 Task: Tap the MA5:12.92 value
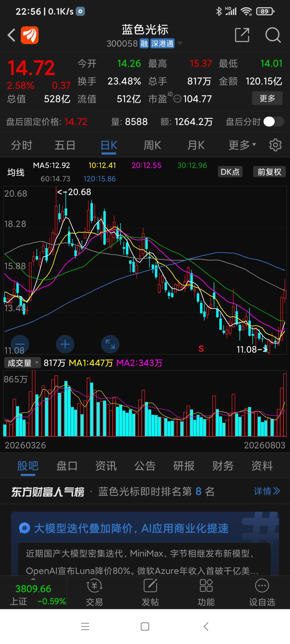click(x=52, y=165)
